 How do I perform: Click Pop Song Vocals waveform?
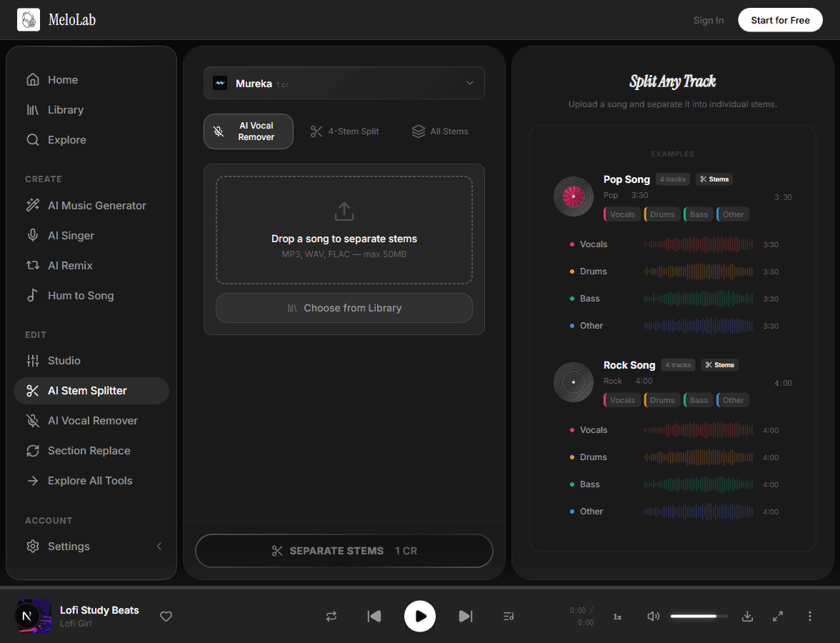point(698,244)
